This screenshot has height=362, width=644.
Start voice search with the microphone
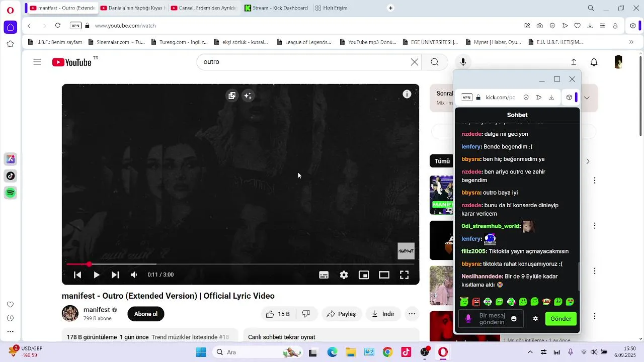(x=463, y=62)
